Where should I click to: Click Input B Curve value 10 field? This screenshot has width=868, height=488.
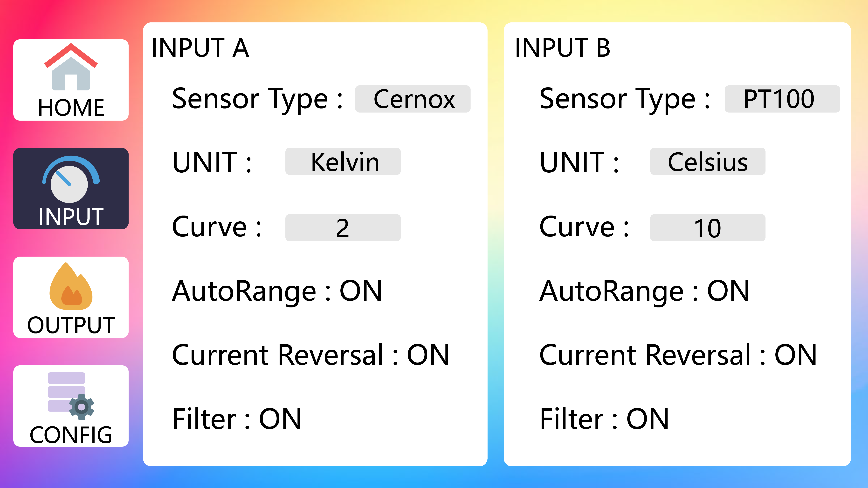click(x=708, y=228)
